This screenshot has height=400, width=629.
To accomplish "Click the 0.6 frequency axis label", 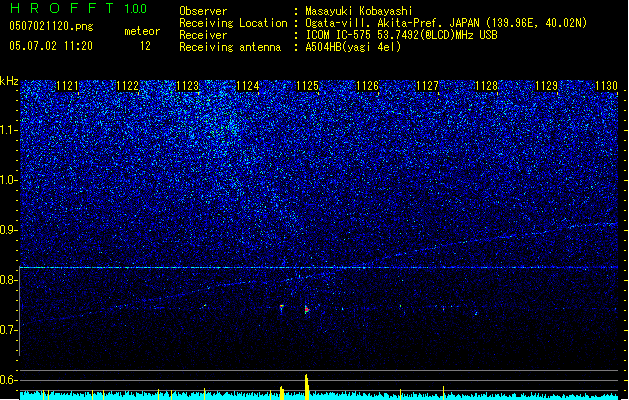I will [9, 380].
